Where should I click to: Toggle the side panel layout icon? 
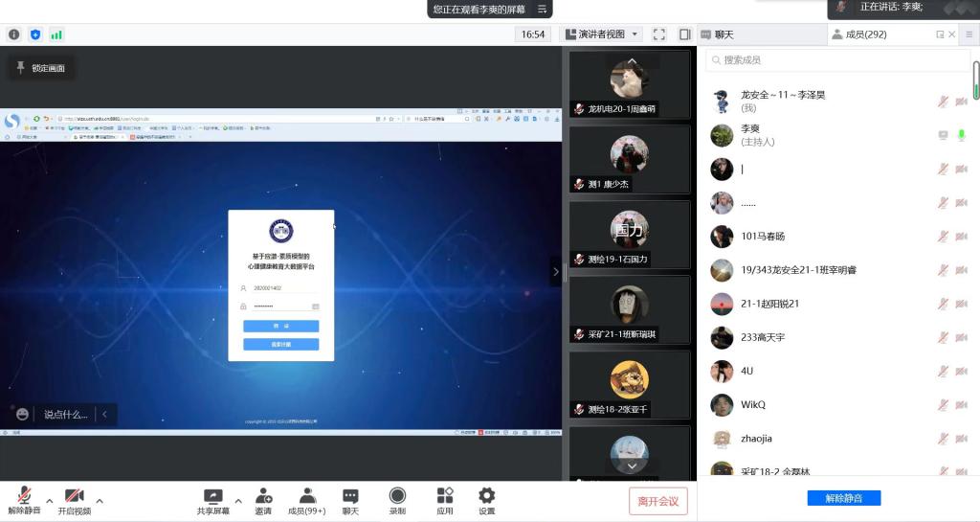pos(684,34)
